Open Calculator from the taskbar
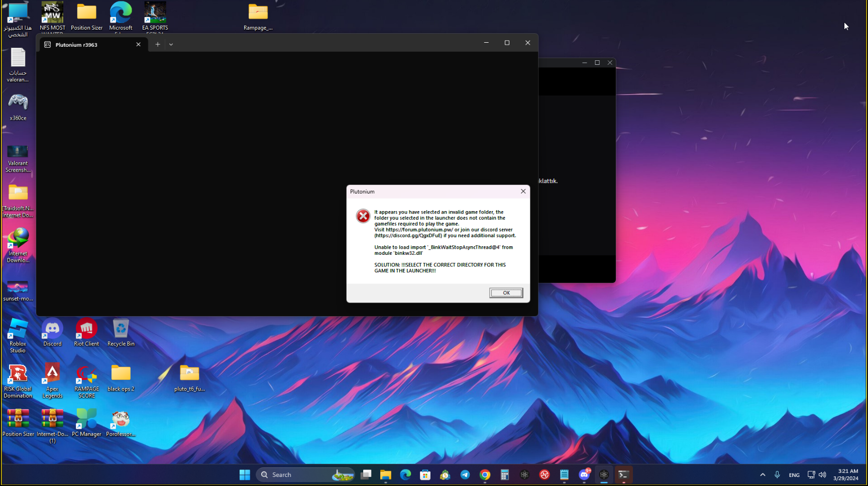This screenshot has width=868, height=486. [x=505, y=475]
